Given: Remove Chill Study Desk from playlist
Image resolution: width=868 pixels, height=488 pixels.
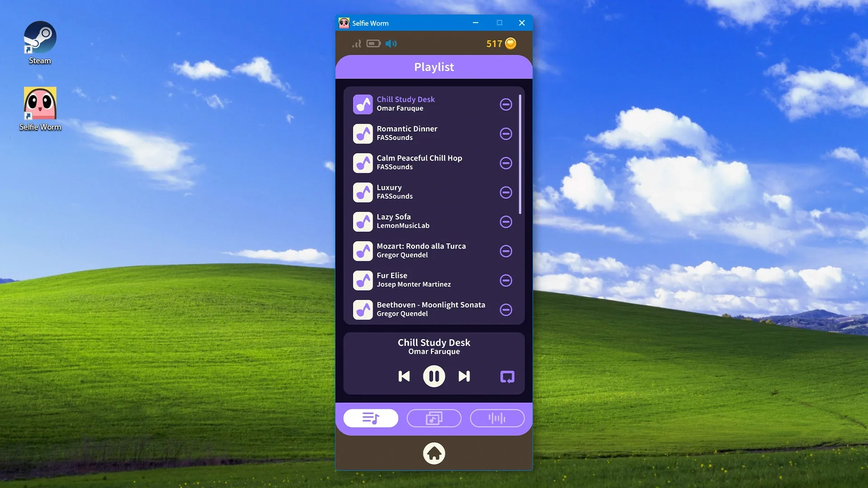Looking at the screenshot, I should pos(506,104).
